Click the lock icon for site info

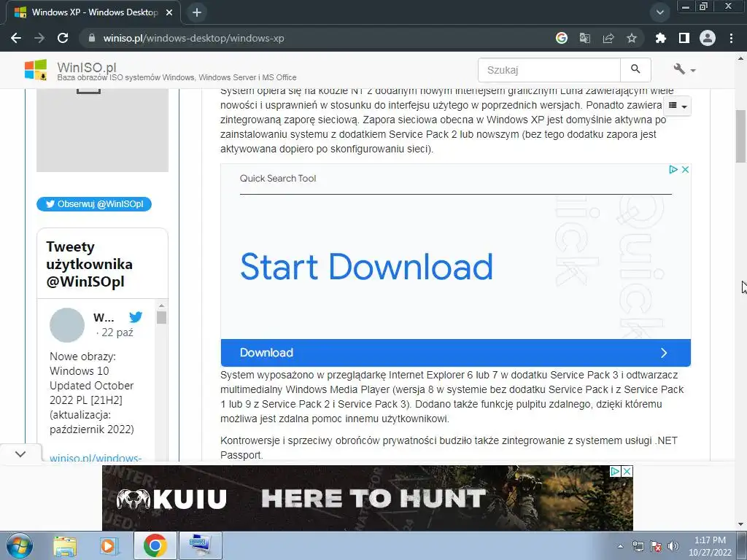click(x=92, y=38)
